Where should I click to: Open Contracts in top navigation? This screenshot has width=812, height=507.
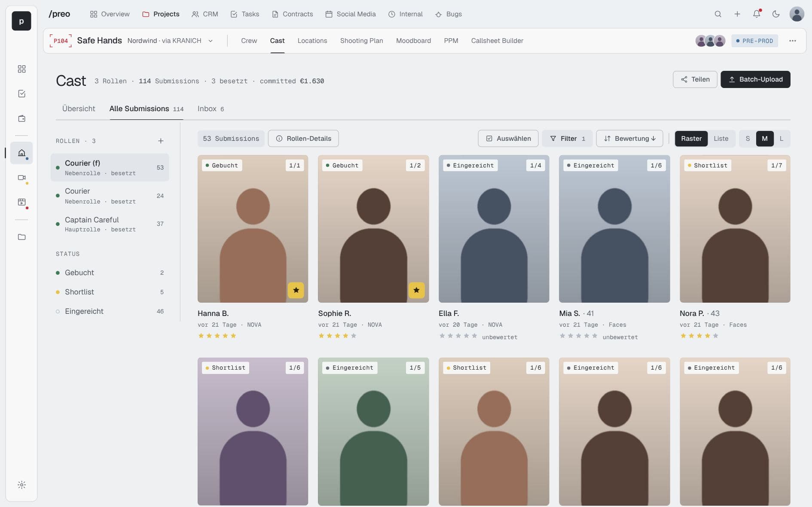point(293,14)
